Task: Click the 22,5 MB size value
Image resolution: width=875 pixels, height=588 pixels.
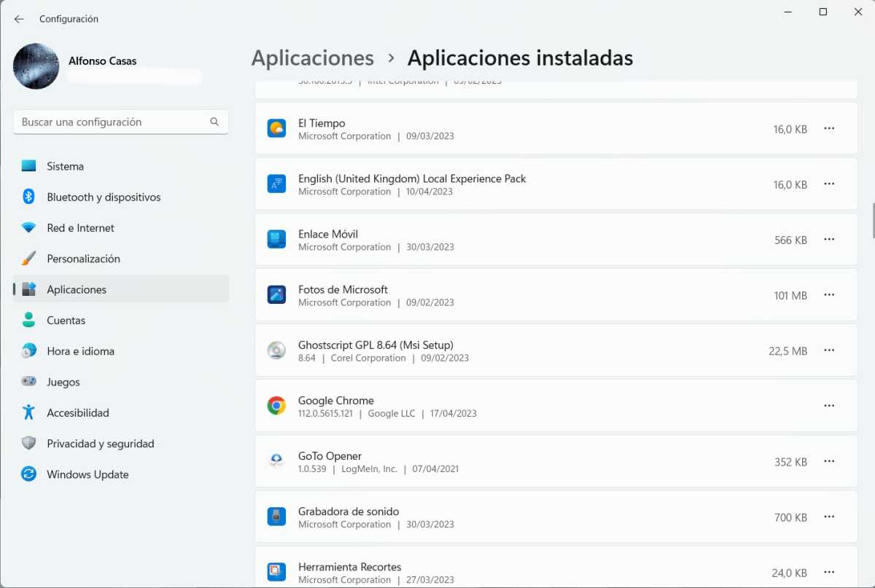Action: (x=787, y=351)
